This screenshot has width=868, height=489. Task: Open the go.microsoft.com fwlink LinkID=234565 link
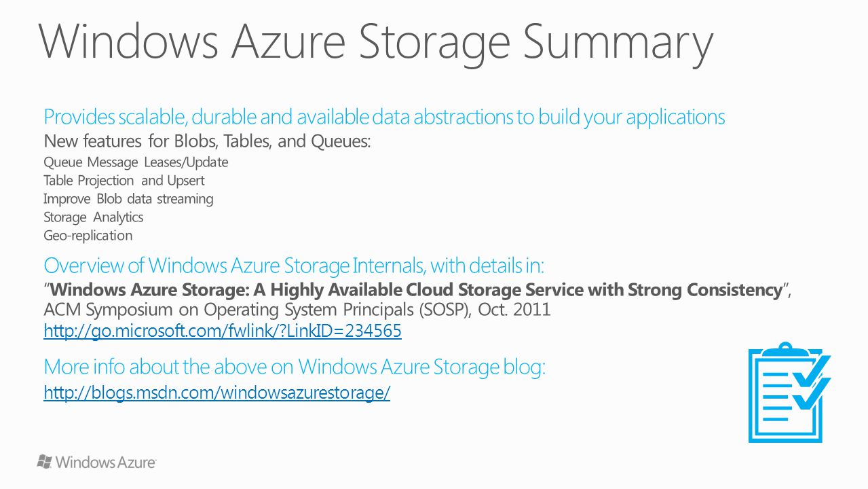[223, 331]
